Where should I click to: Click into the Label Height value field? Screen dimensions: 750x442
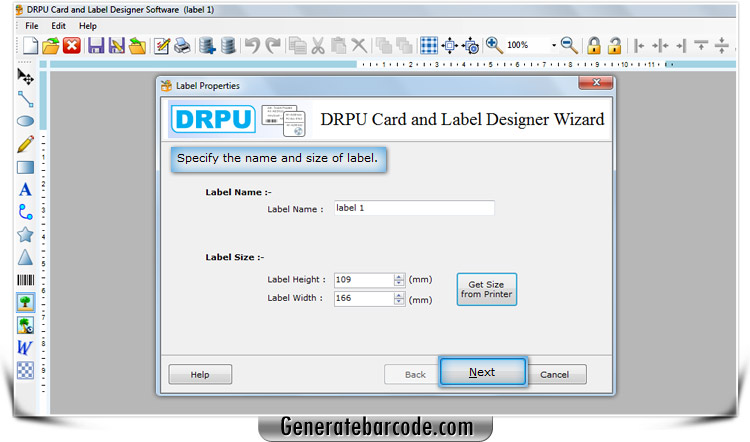point(364,280)
